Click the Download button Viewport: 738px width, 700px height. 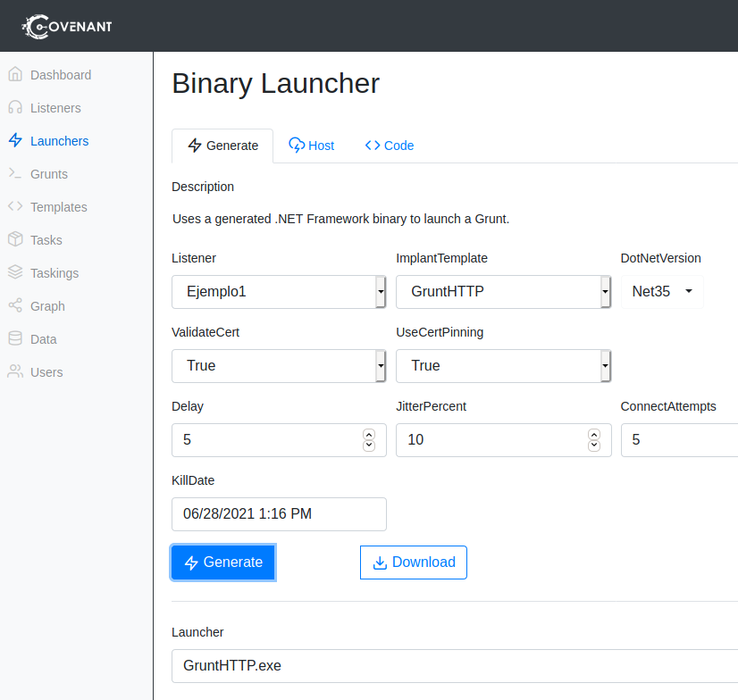413,562
